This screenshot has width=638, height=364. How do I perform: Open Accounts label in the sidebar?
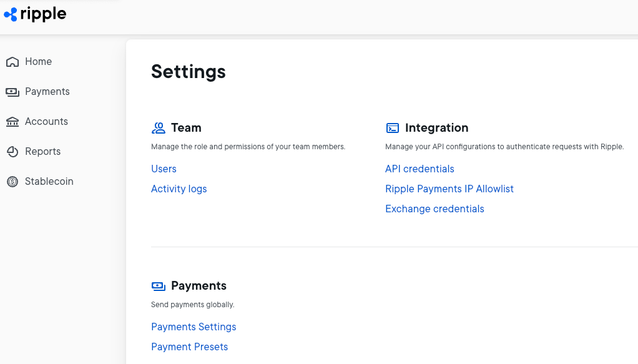point(46,122)
